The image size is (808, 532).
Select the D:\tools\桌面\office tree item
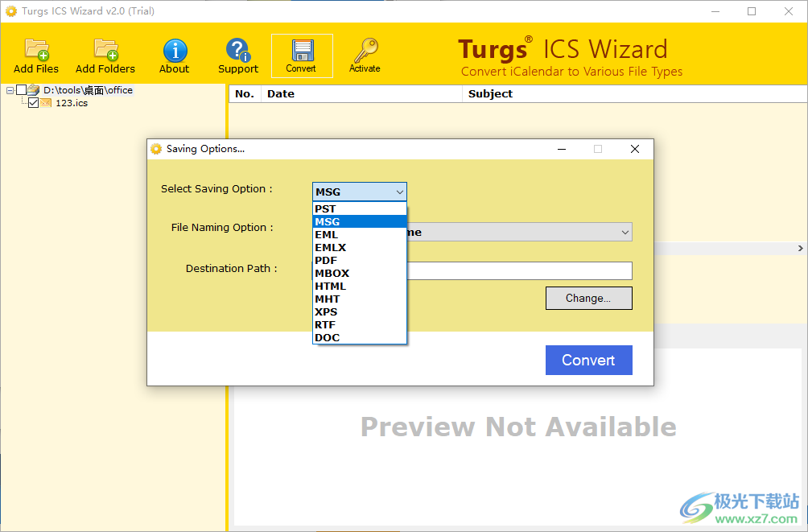tap(88, 90)
